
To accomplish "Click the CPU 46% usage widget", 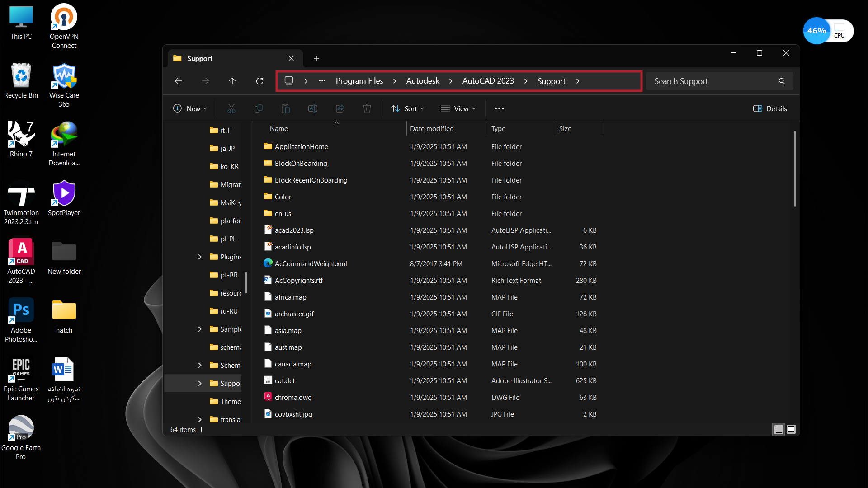I will (x=828, y=31).
